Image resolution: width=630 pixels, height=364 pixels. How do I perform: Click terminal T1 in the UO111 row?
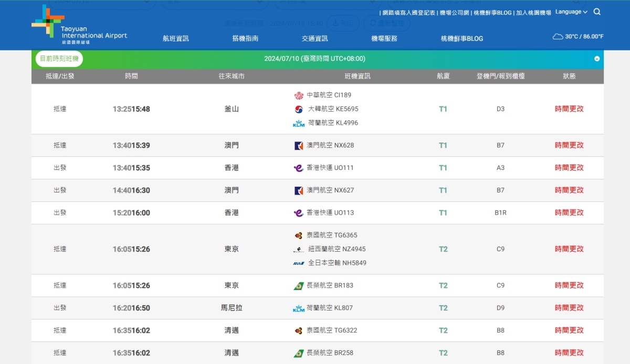point(443,168)
